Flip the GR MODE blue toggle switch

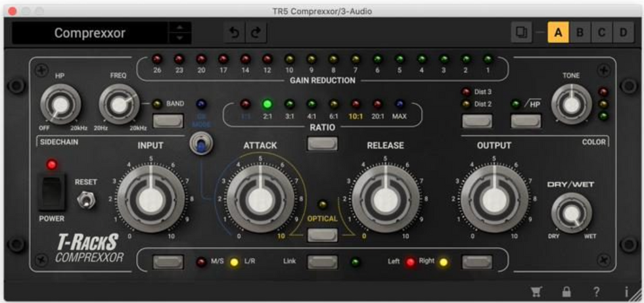[201, 145]
